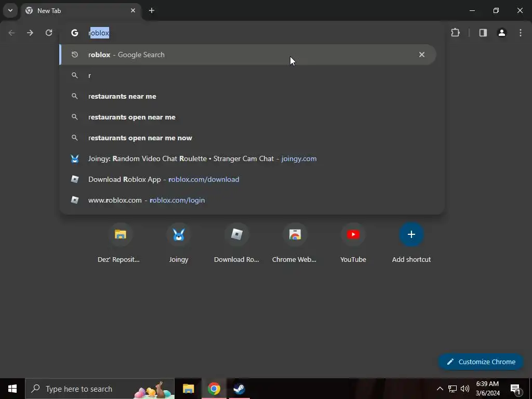Open Joingy Random Video Chat suggestion
Screen dimensions: 532x399
(248, 158)
